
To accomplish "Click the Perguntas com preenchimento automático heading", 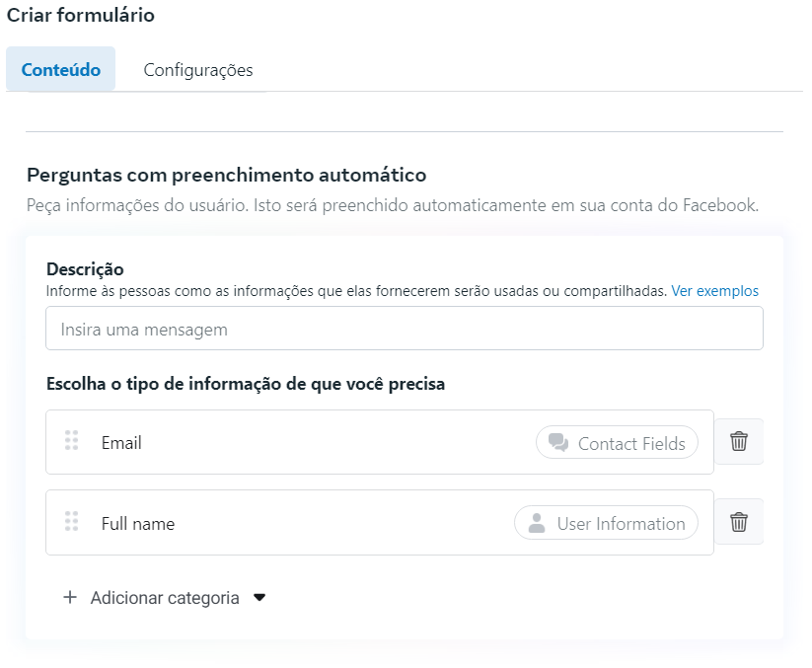I will (226, 175).
